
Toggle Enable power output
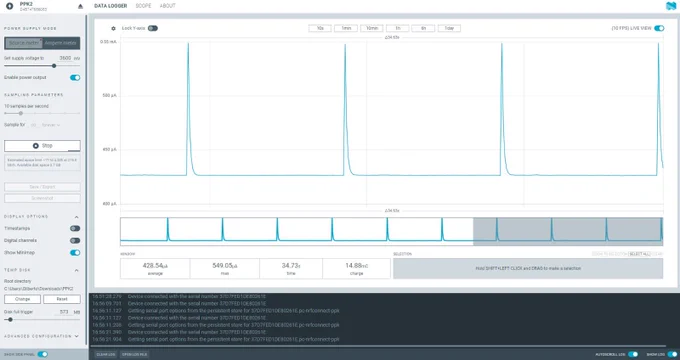tap(75, 78)
